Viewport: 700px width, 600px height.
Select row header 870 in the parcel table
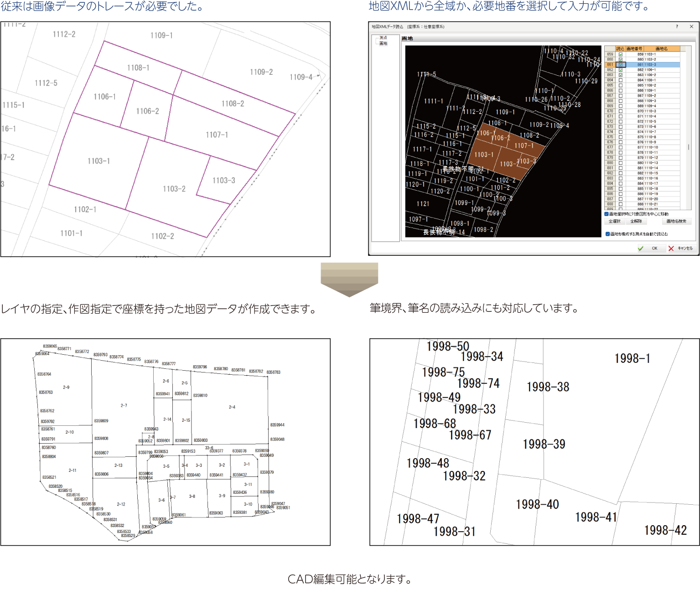(x=610, y=111)
